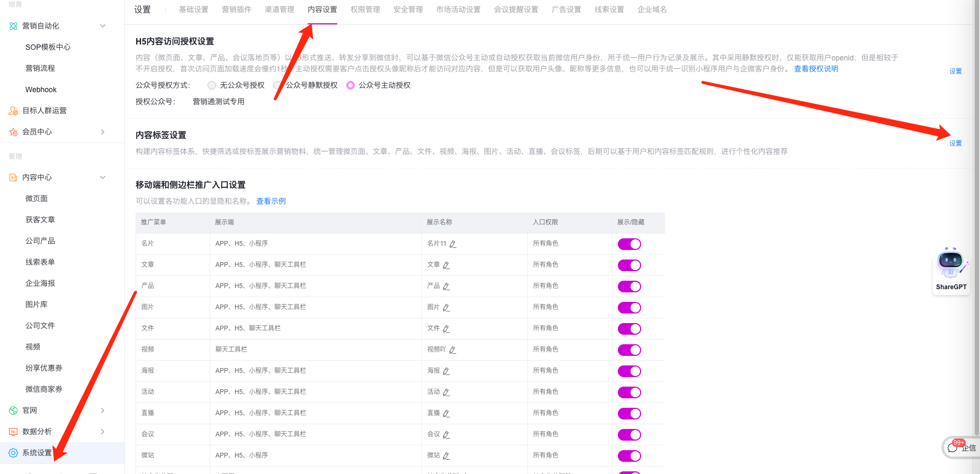This screenshot has height=474, width=980.
Task: Expand the 官网 submenu arrow
Action: pyautogui.click(x=103, y=410)
